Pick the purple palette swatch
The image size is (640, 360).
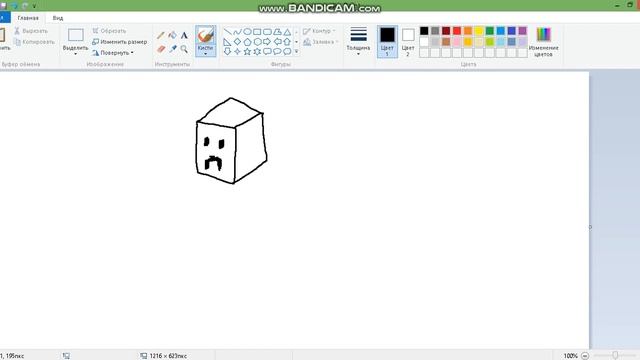point(522,31)
